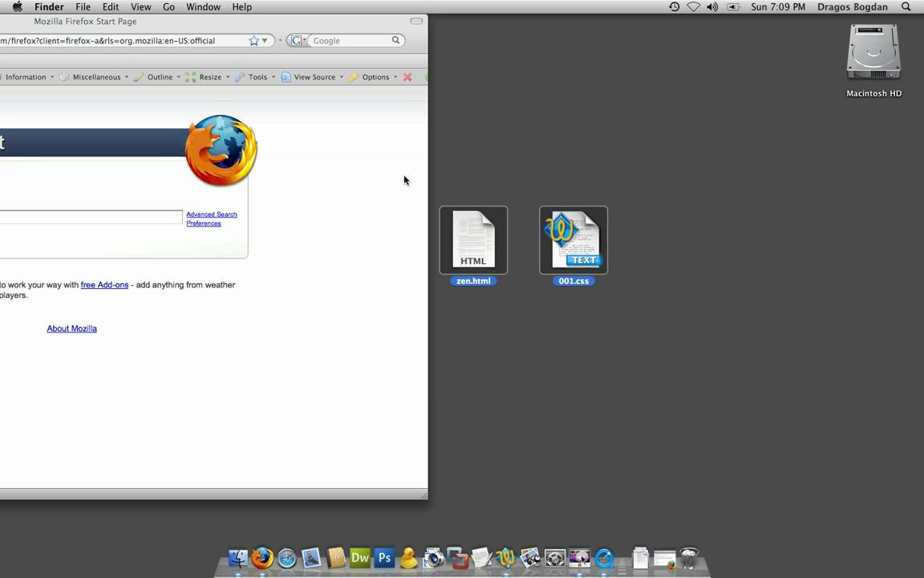
Task: Launch Photoshop (Ps) from the Dock
Action: tap(384, 557)
